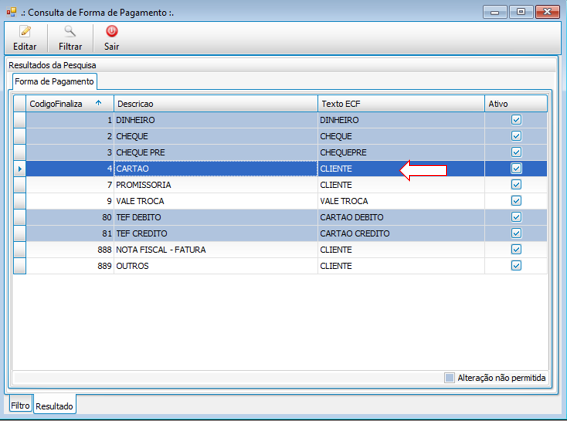Select the PROMISSORIA description cell
567x421 pixels.
[216, 185]
